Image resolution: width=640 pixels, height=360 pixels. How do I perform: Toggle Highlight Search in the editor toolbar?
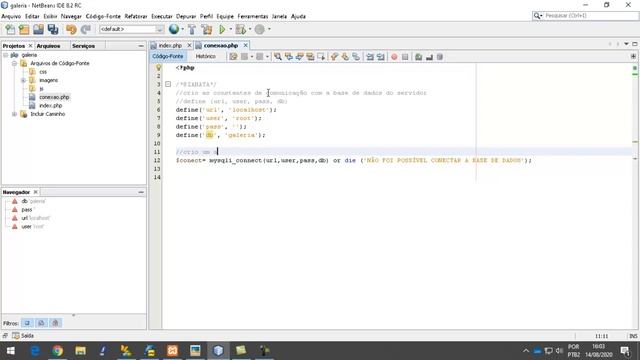tap(310, 57)
